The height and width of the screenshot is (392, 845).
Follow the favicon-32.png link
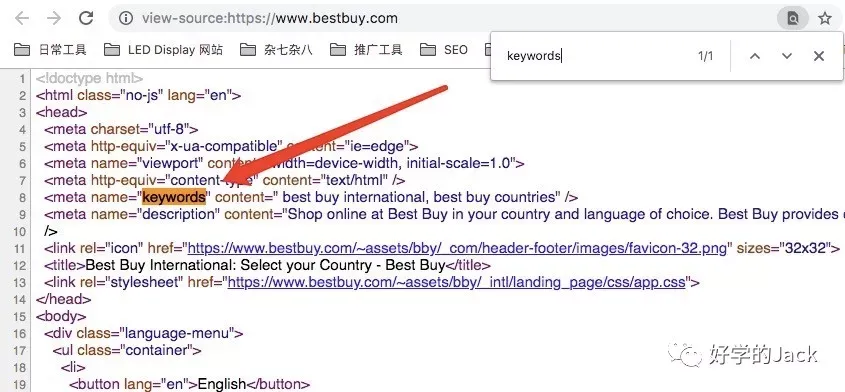457,249
